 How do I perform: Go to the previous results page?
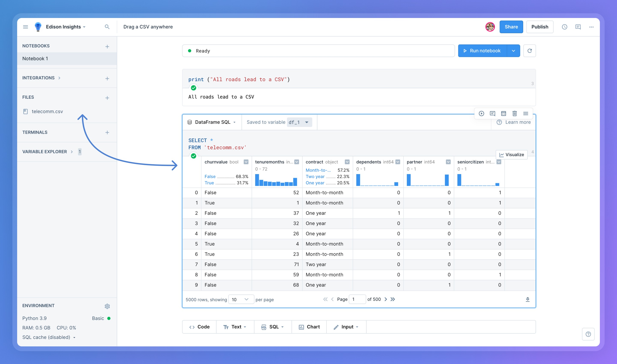[x=332, y=299]
